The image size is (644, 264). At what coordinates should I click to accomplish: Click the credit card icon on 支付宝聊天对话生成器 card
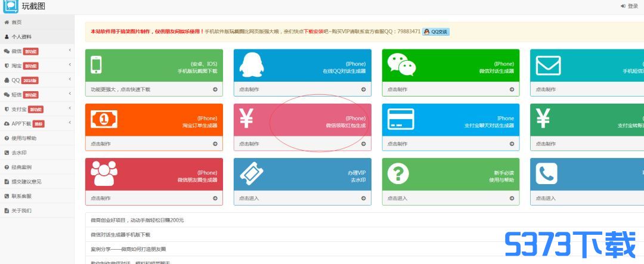click(401, 119)
